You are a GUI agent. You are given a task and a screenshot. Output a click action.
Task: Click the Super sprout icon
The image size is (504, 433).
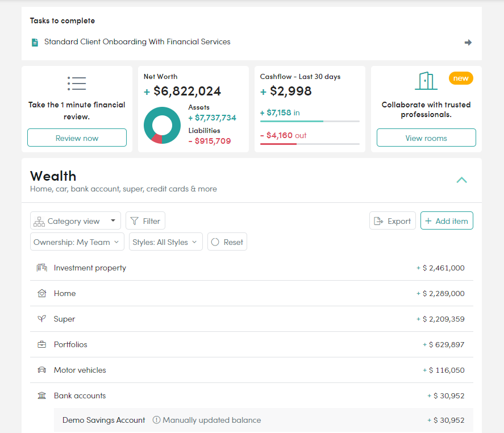tap(42, 319)
